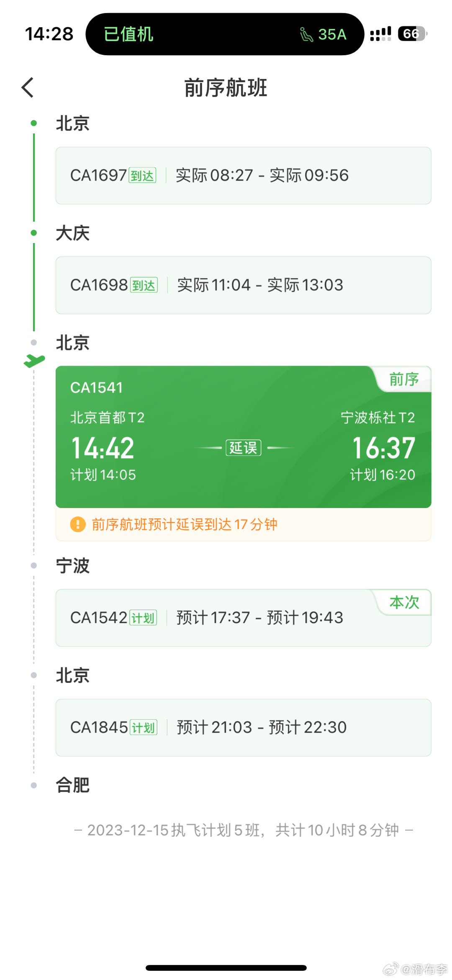Tap the battery indicator showing 66
Viewport: 452px width, 980px height.
tap(413, 34)
